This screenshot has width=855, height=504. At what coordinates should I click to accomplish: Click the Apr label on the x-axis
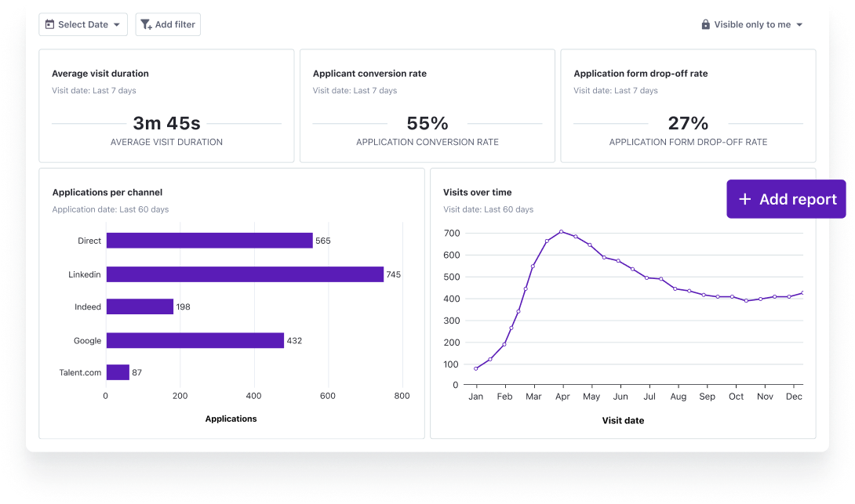562,397
